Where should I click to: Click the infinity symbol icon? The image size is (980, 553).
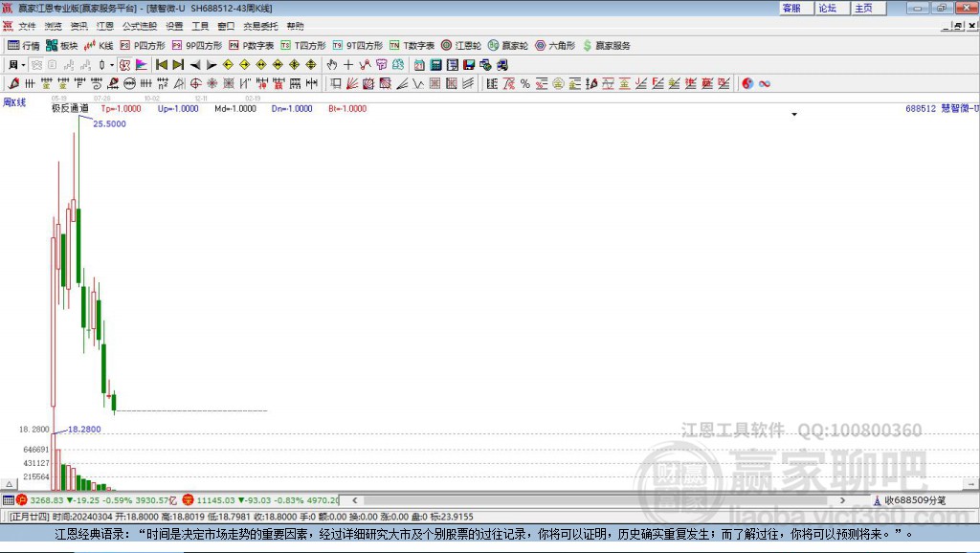point(765,83)
